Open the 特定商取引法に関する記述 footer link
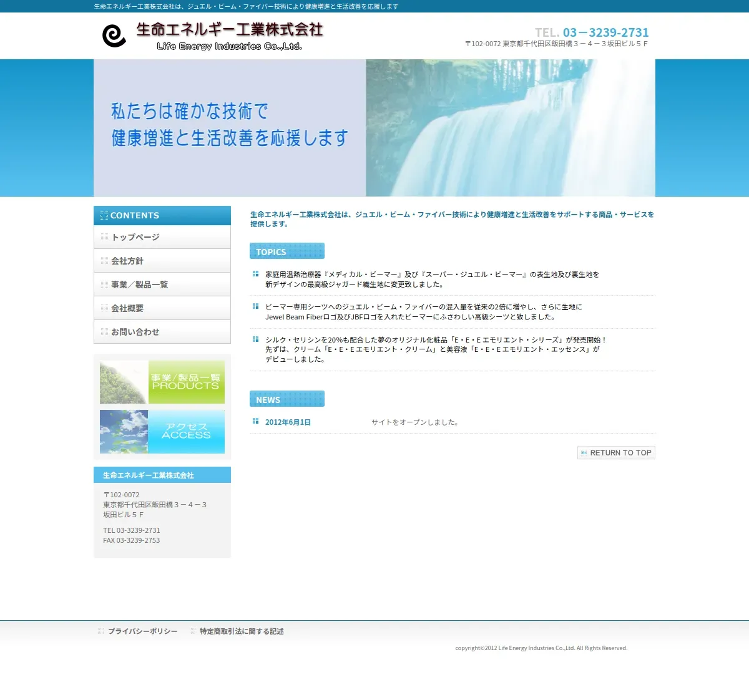Image resolution: width=749 pixels, height=700 pixels. point(242,631)
